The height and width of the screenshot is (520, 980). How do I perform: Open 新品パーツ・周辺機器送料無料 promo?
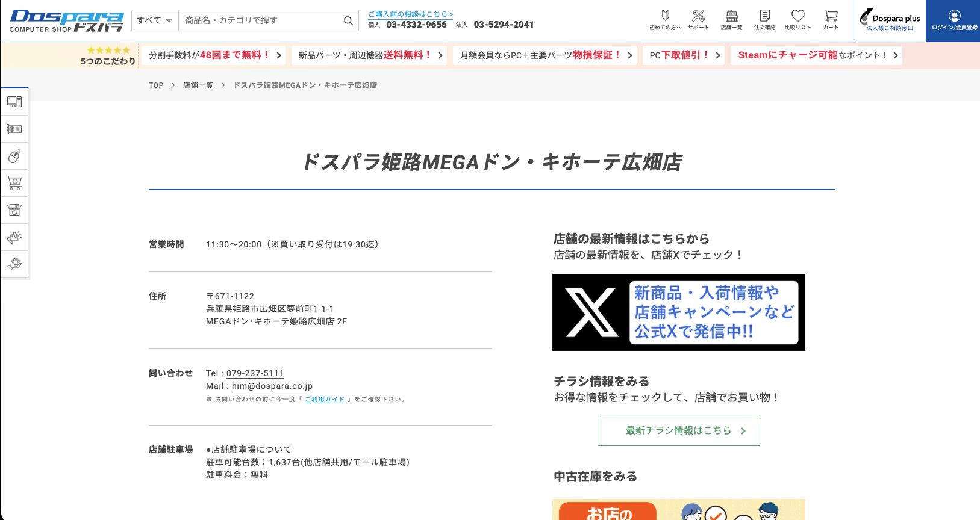pyautogui.click(x=369, y=55)
